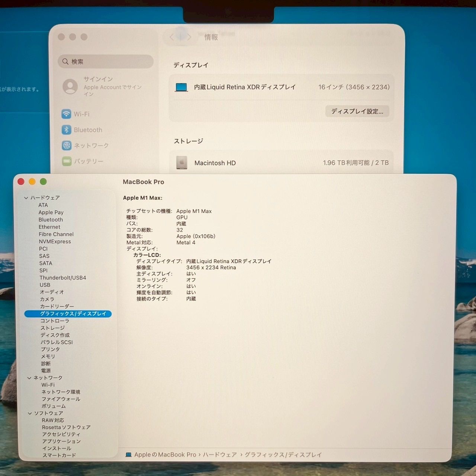Screen dimensions: 476x476
Task: Open ネットワーク via its globe icon
Action: click(x=67, y=145)
